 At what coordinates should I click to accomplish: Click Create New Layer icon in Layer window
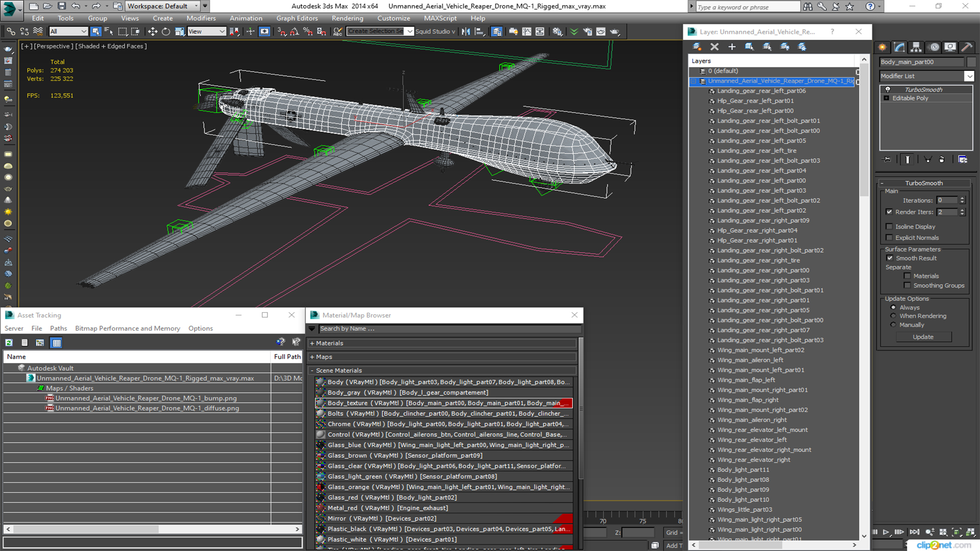(x=697, y=46)
